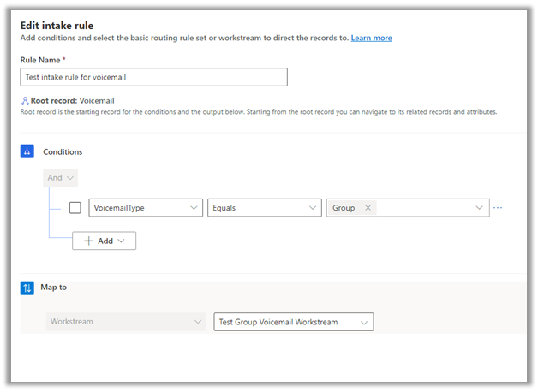Image resolution: width=538 pixels, height=392 pixels.
Task: Select the condition row checkbox
Action: pyautogui.click(x=75, y=208)
